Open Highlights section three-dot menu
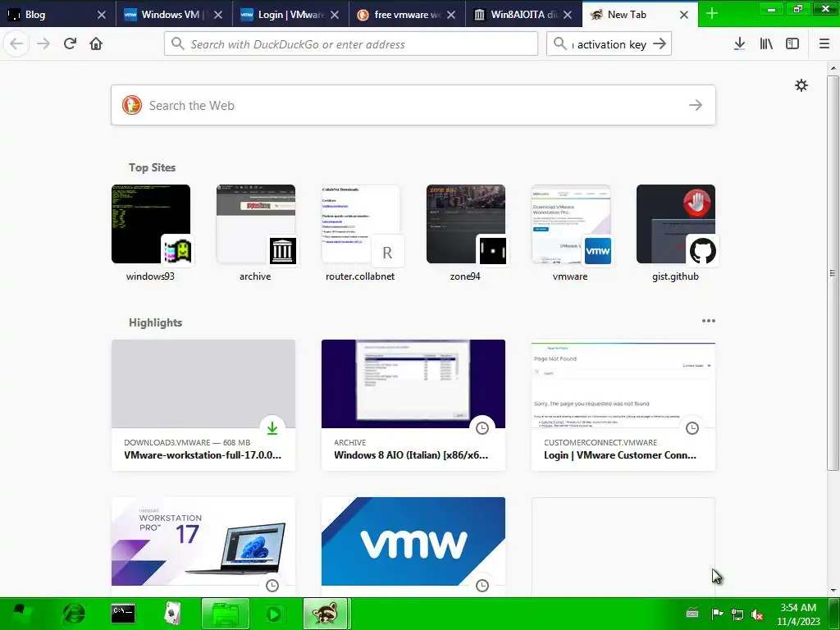The height and width of the screenshot is (630, 840). 708,321
